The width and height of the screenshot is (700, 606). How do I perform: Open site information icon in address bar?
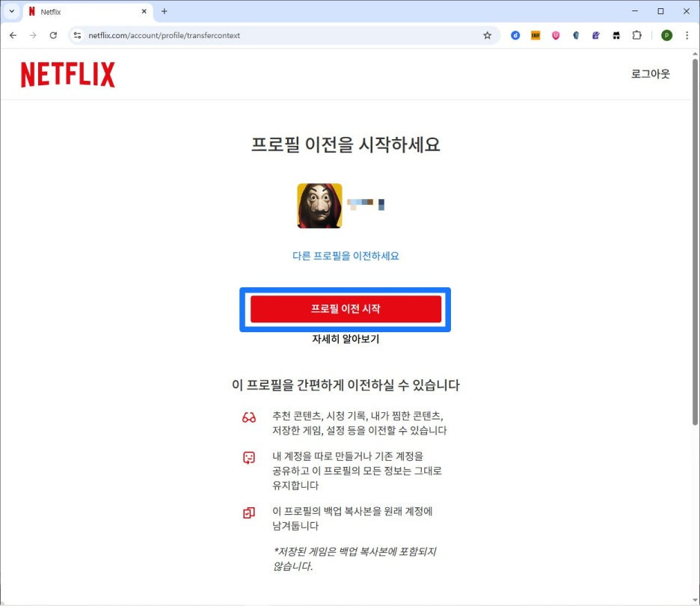coord(77,35)
